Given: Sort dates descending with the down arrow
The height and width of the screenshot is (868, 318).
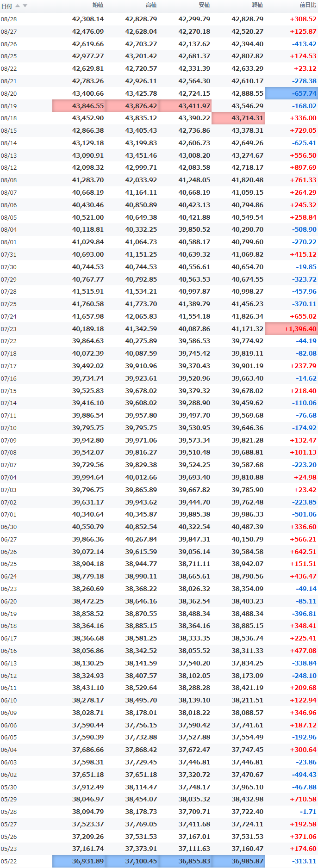Looking at the screenshot, I should coord(25,6).
